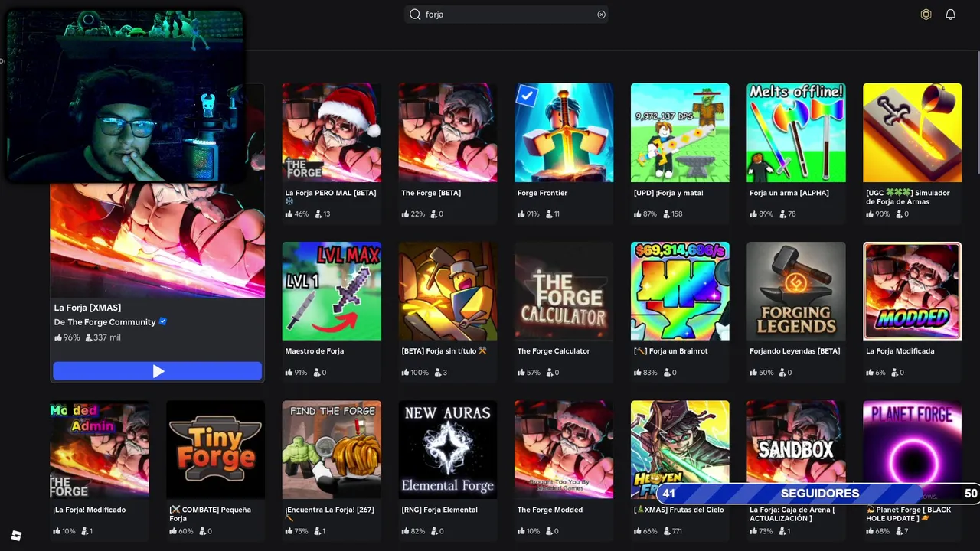This screenshot has width=980, height=551.
Task: Open ¡La Forja! Modificado Admin thumbnail
Action: (x=100, y=449)
